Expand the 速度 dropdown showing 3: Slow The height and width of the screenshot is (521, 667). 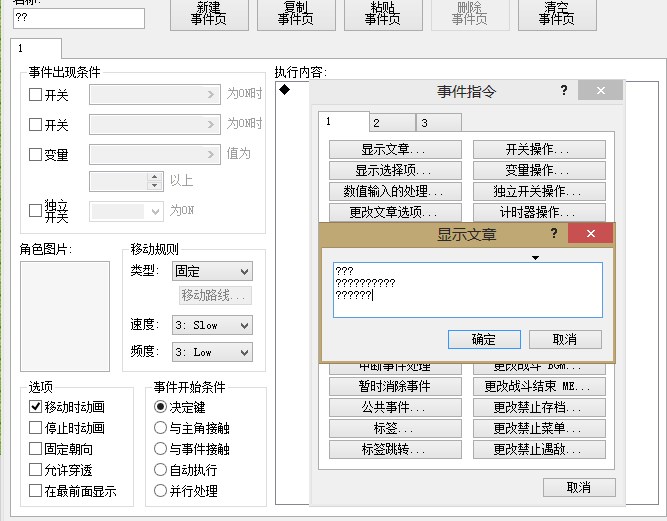[x=212, y=325]
